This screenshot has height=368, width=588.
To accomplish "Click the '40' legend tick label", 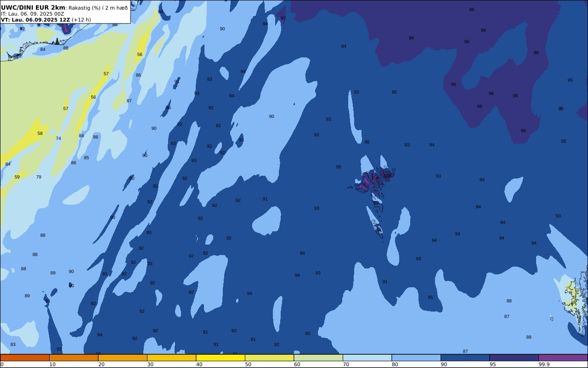I will coord(199,364).
